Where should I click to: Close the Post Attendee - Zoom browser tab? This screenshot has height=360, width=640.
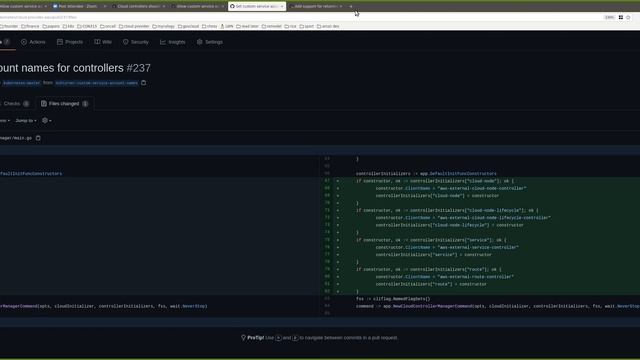click(104, 7)
